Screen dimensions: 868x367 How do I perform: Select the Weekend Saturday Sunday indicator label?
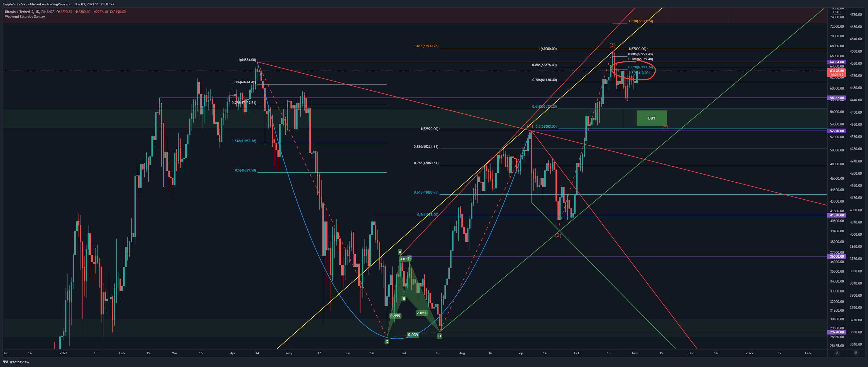pos(25,16)
